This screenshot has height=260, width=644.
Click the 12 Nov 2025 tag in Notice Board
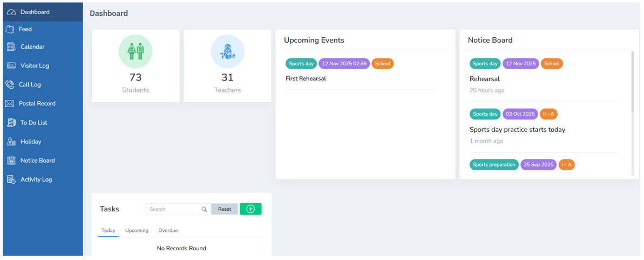tap(521, 64)
